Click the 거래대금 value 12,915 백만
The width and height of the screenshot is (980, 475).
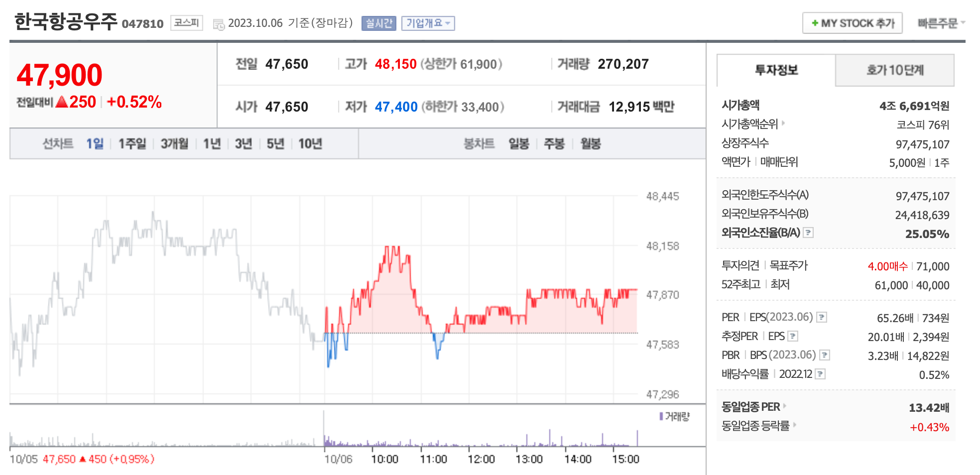(641, 107)
